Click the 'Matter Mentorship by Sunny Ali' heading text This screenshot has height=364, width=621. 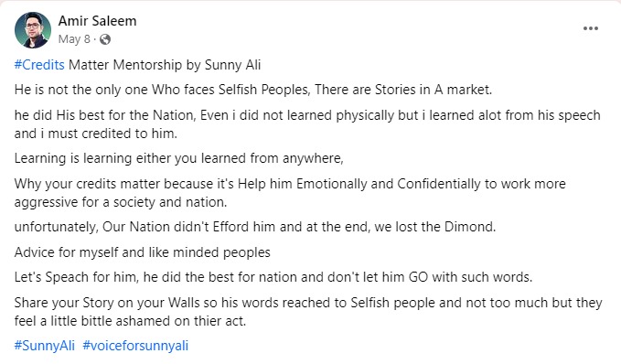(x=165, y=65)
